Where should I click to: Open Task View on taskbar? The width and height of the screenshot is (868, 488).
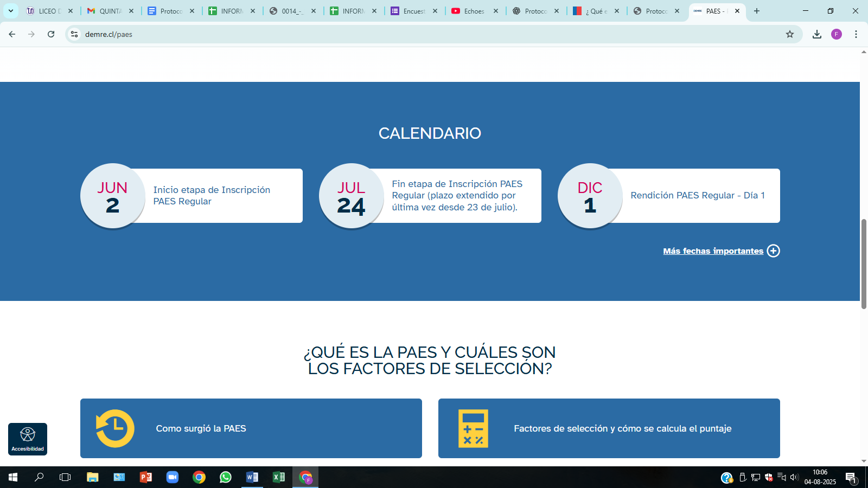click(65, 477)
